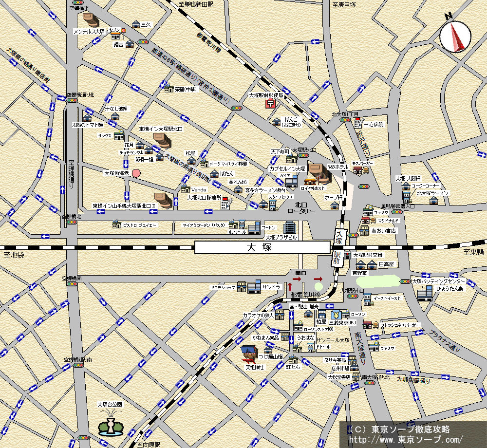Click the traffic light at 空蝉橋北
The image size is (487, 448).
pyautogui.click(x=72, y=222)
